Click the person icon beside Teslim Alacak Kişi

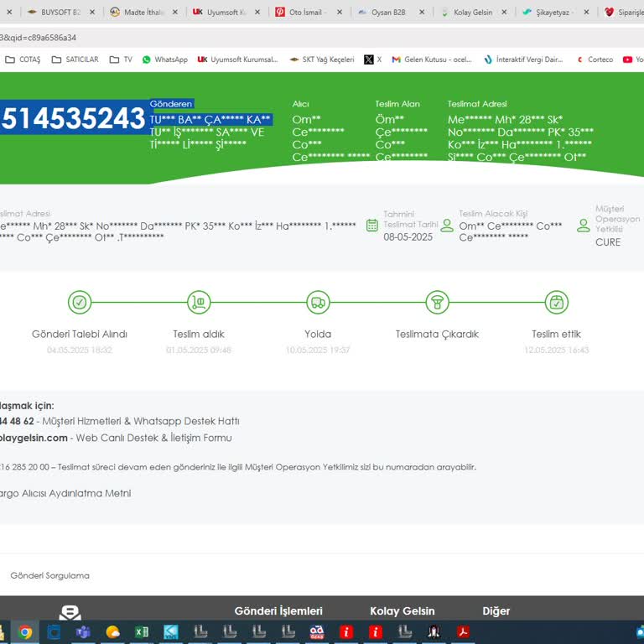pyautogui.click(x=447, y=226)
